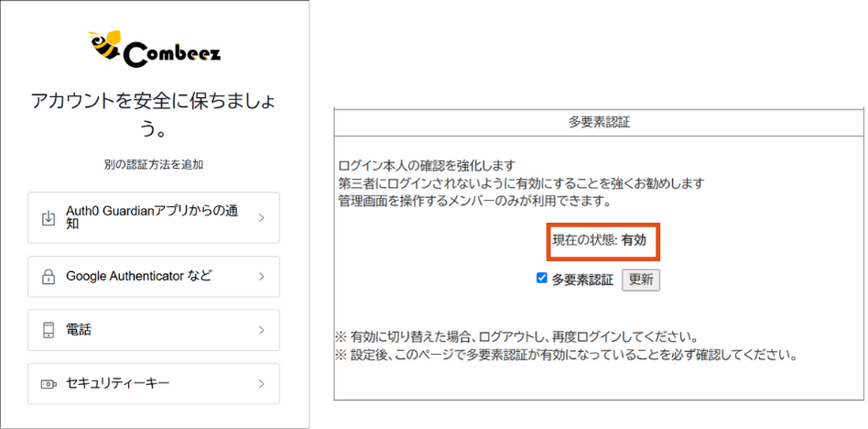Click the Combeez wordmark text

(171, 54)
